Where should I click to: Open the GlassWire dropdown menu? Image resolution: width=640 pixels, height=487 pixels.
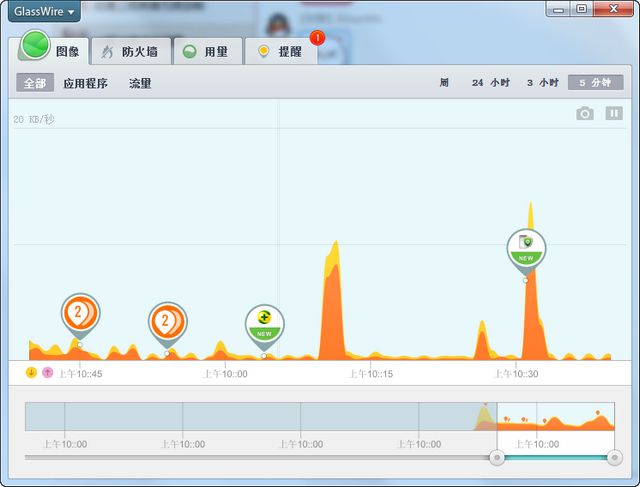point(44,11)
